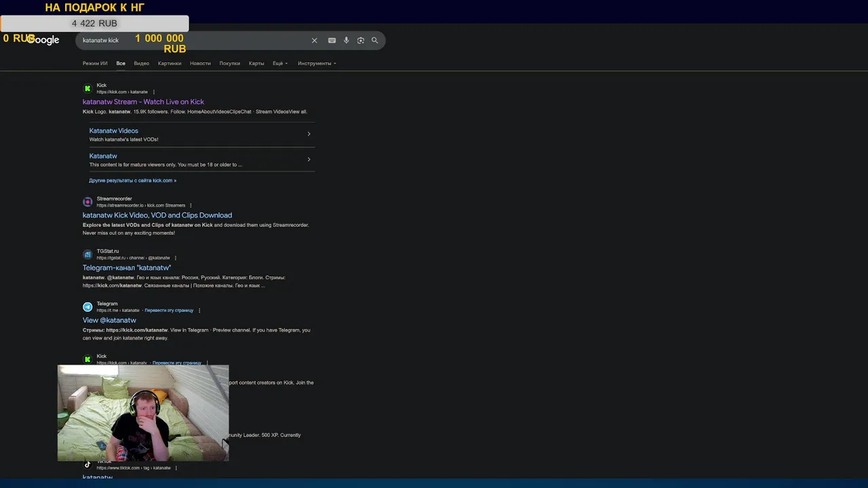Open the Katanatw Videos sitelink

[114, 131]
